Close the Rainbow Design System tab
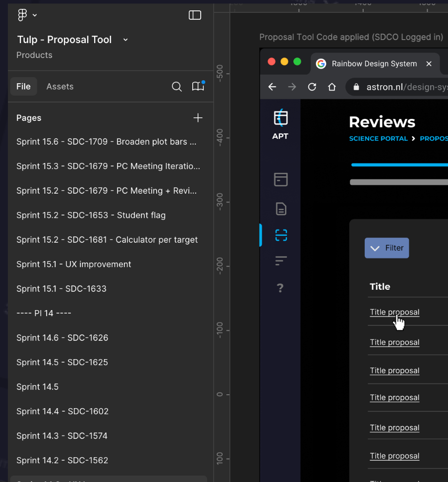Image resolution: width=448 pixels, height=482 pixels. (429, 63)
